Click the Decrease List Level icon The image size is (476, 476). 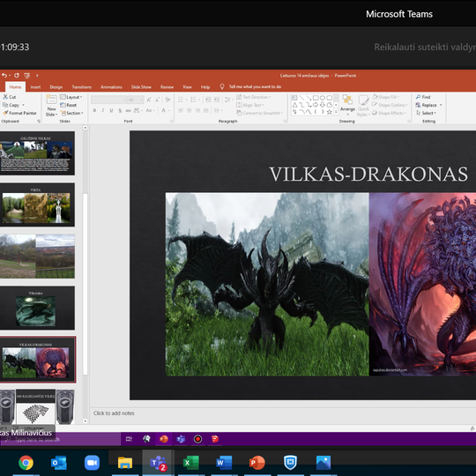pyautogui.click(x=208, y=100)
